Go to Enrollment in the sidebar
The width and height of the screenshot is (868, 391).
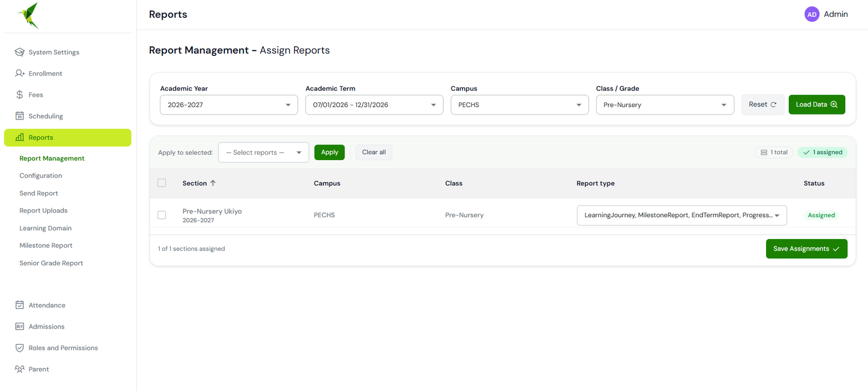pos(68,73)
